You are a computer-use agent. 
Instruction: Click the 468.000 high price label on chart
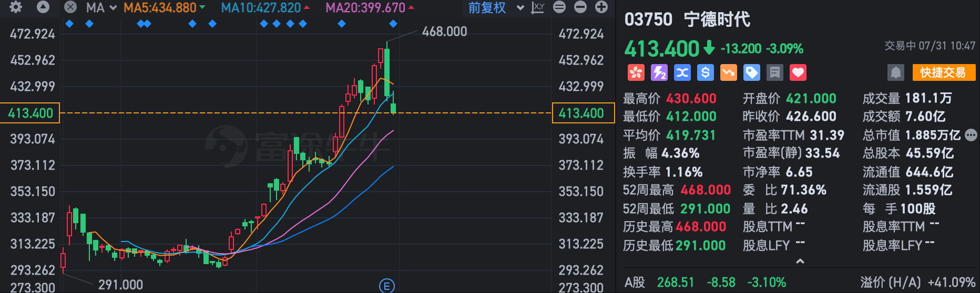445,32
